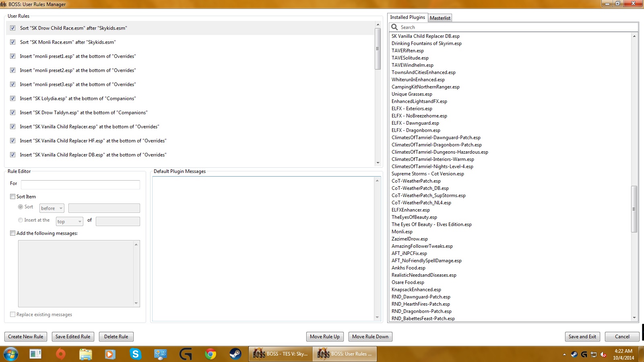Switch to the Installed Plugins tab
Viewport: 644px width, 362px height.
(407, 17)
